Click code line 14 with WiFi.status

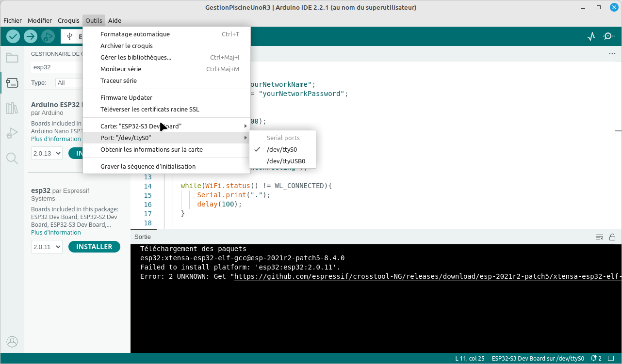(x=256, y=186)
